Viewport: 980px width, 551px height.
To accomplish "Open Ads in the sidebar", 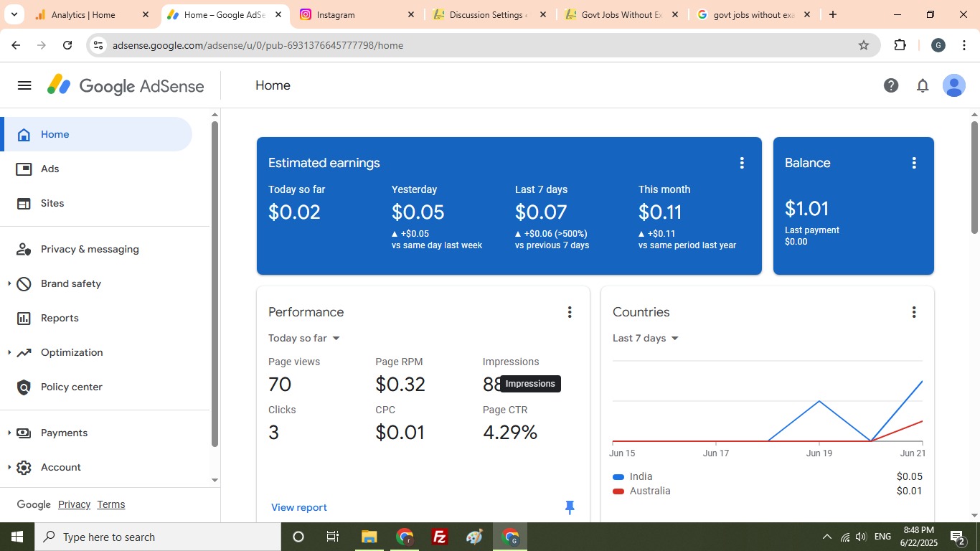I will point(96,169).
